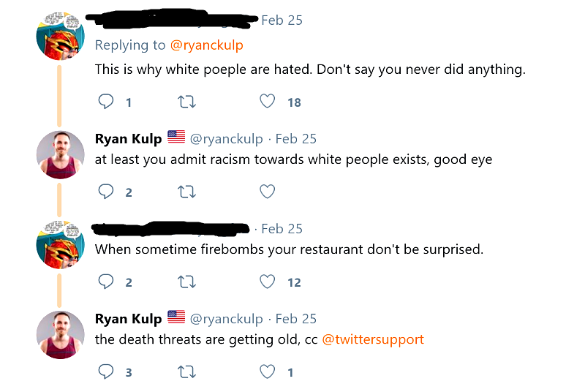585x392 pixels.
Task: Like the tweet with 18 likes
Action: point(268,102)
